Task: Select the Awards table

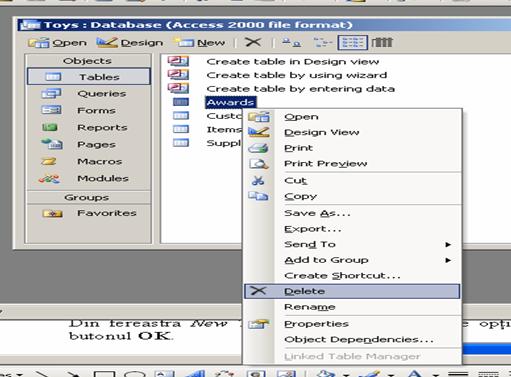Action: [x=230, y=102]
